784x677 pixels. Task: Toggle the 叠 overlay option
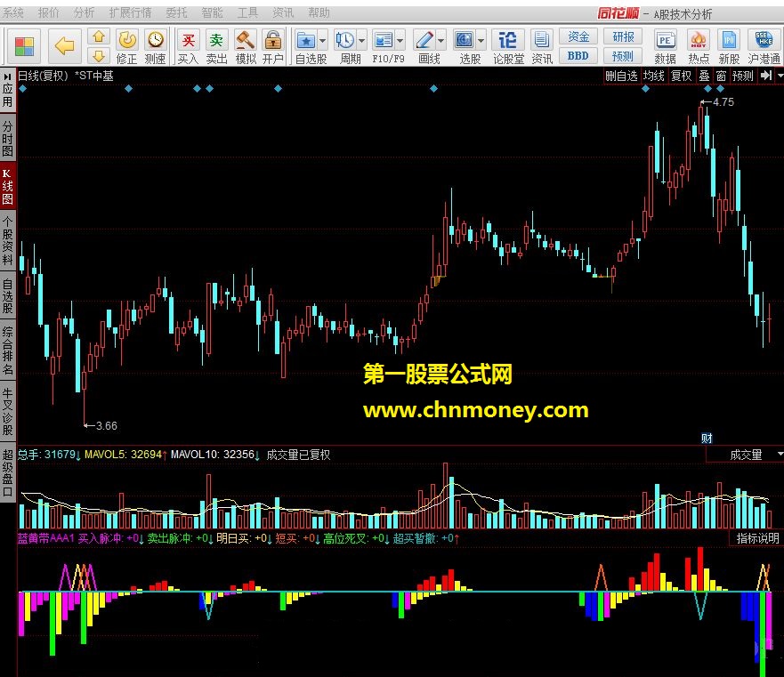pos(704,76)
